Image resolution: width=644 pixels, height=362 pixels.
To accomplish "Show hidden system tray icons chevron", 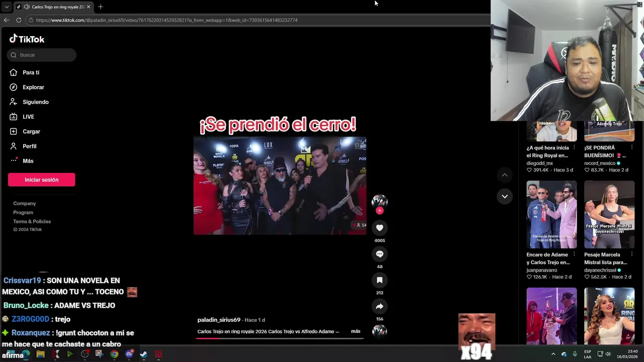I will coord(553,354).
